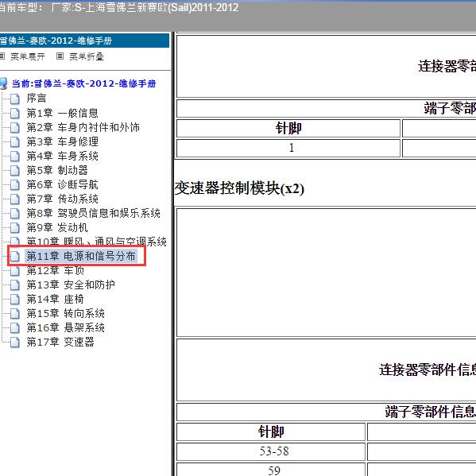Open 第1章 一般信息
This screenshot has height=476, width=476.
[63, 113]
